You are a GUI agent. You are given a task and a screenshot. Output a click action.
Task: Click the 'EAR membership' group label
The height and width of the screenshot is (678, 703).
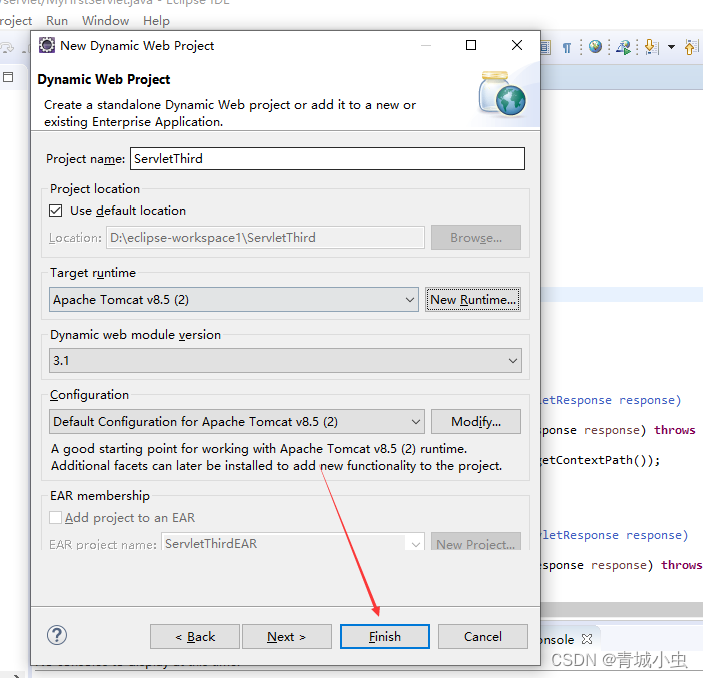(x=100, y=495)
